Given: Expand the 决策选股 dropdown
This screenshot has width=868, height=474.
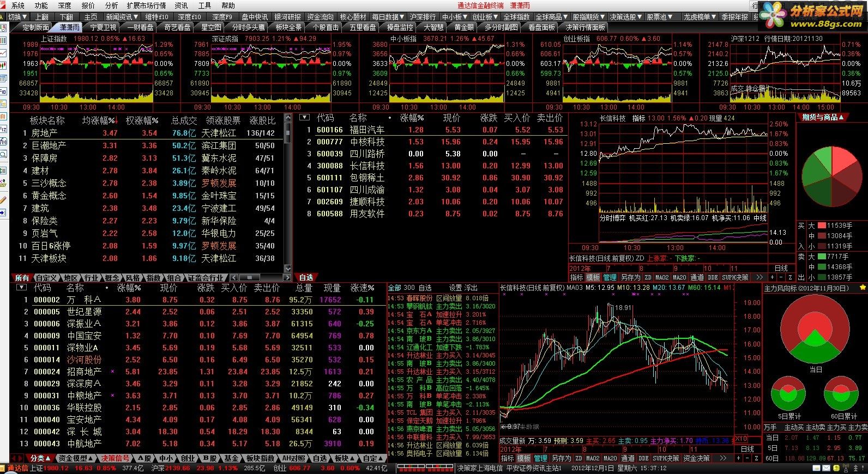Looking at the screenshot, I should [x=625, y=17].
